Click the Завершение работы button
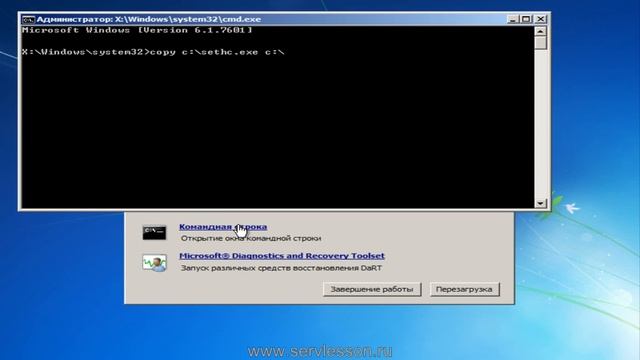640x360 pixels. (372, 289)
